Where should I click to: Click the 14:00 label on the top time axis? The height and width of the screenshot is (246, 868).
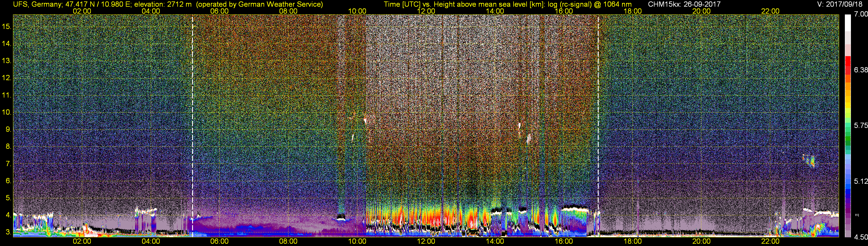pyautogui.click(x=495, y=11)
